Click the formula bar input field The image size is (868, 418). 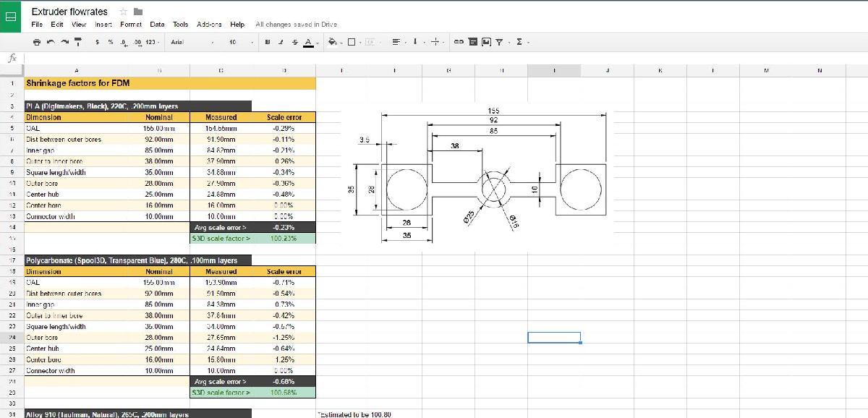pos(434,58)
